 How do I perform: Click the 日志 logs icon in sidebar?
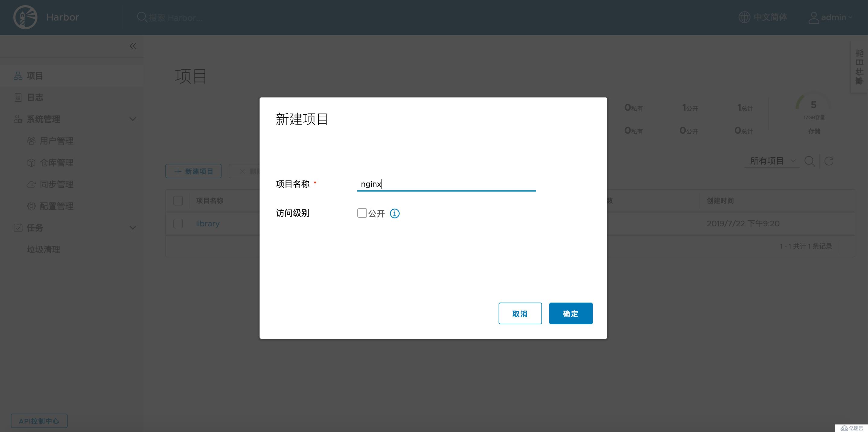coord(18,97)
